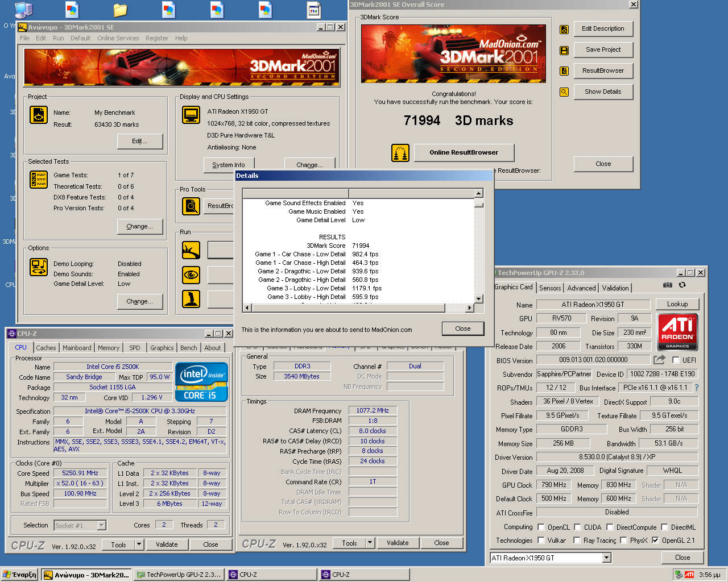Click the GPU-Z screenshot camera icon
Screen dimensions: 728x582
click(x=668, y=285)
